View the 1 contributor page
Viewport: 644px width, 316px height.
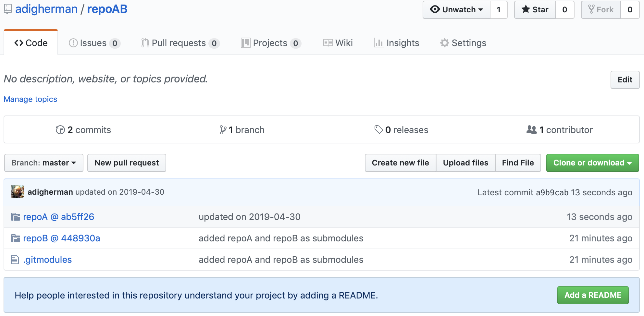(x=560, y=130)
